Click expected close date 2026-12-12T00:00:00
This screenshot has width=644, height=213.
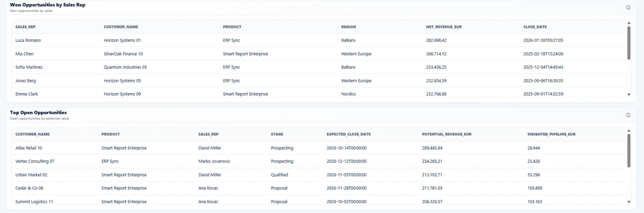(x=347, y=161)
